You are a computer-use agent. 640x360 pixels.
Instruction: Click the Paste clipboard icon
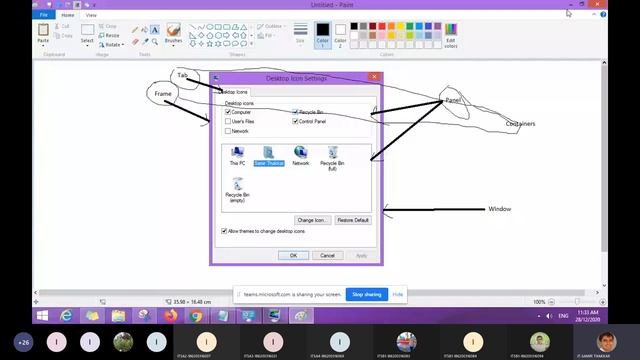(43, 30)
